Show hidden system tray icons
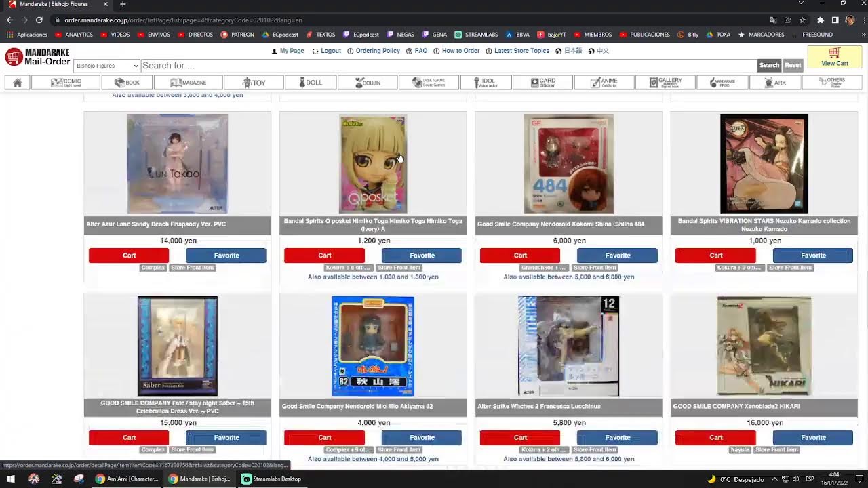The width and height of the screenshot is (868, 488). 773,479
